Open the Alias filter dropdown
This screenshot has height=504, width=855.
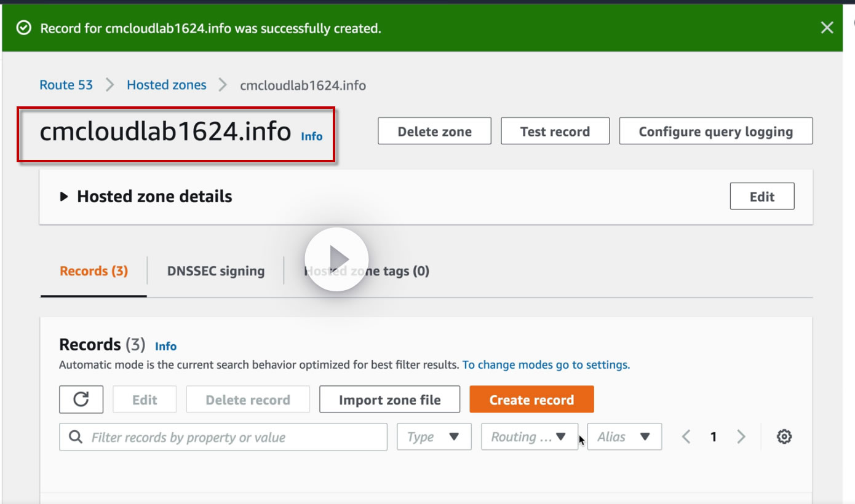625,436
